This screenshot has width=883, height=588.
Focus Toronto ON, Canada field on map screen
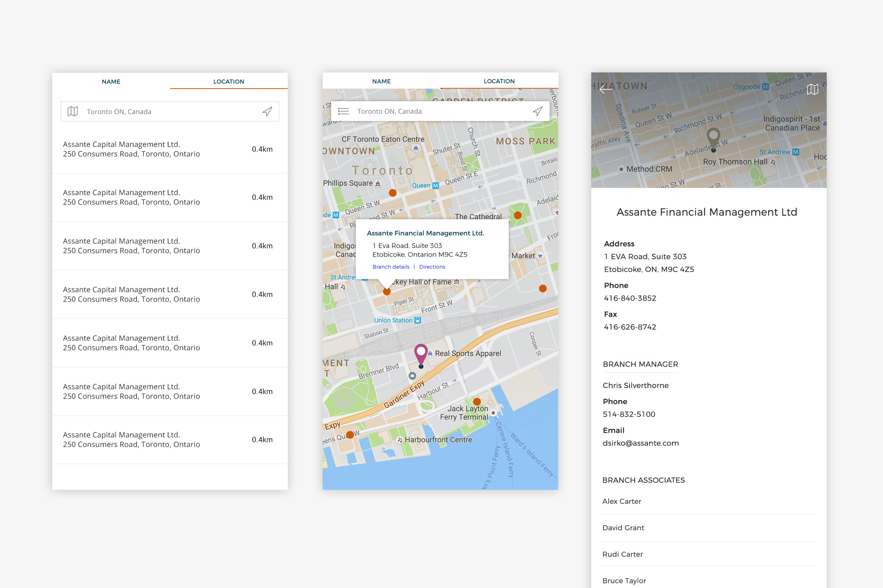(440, 111)
